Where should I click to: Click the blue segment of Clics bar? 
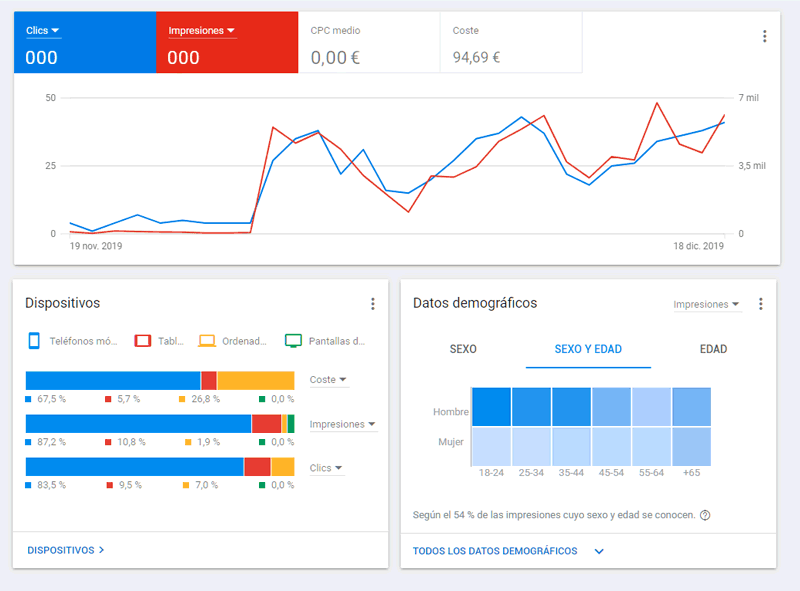[135, 467]
